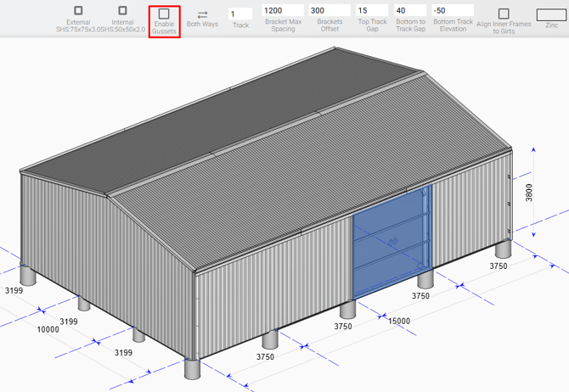Enable Gussets checkbox
569x392 pixels.
[x=164, y=14]
